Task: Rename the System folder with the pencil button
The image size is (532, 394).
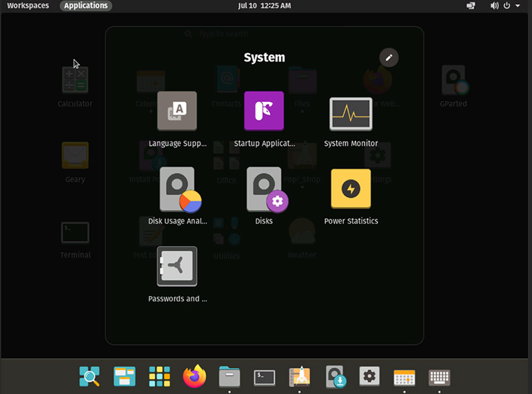Action: (x=388, y=57)
